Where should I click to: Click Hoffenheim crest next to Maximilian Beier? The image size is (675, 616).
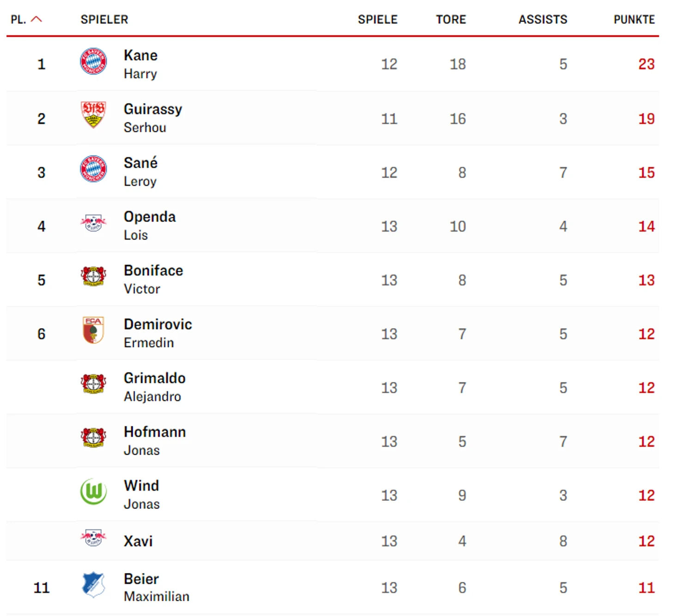[x=93, y=585]
